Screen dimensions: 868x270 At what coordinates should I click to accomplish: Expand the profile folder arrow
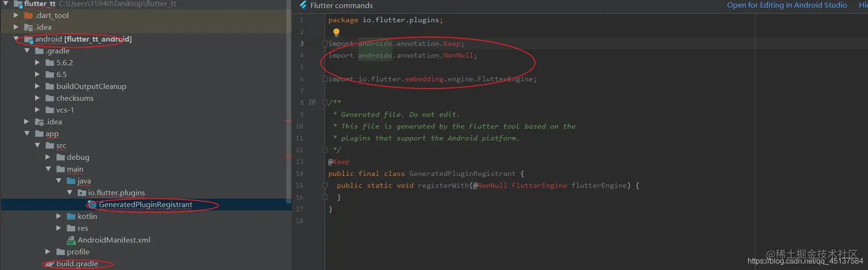(x=48, y=252)
